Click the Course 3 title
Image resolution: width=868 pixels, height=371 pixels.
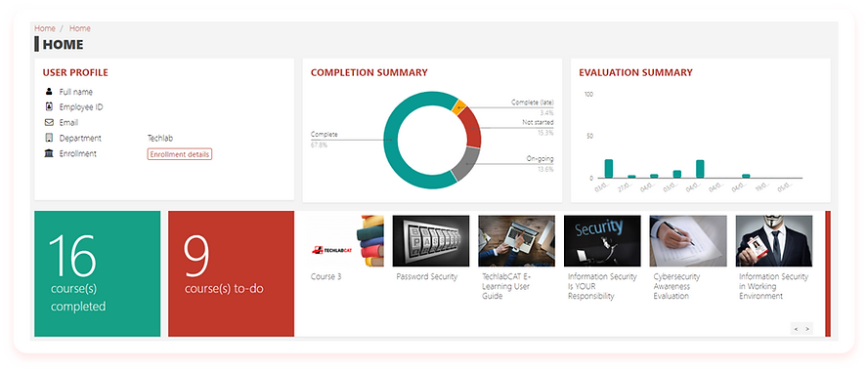tap(326, 277)
